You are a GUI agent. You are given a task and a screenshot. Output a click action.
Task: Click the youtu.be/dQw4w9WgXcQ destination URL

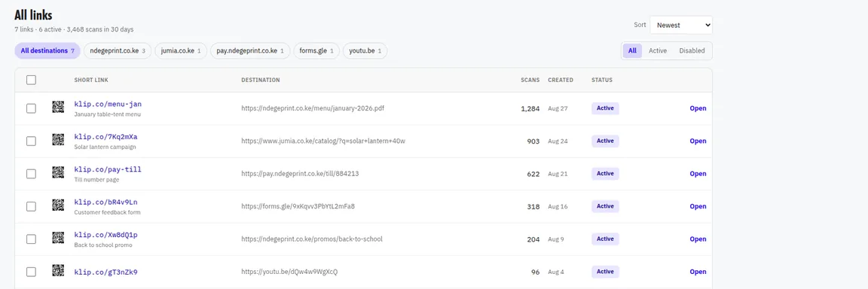pyautogui.click(x=289, y=272)
